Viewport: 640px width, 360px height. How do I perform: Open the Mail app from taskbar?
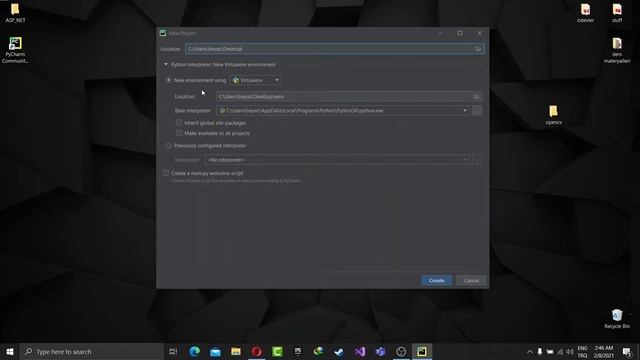click(215, 351)
